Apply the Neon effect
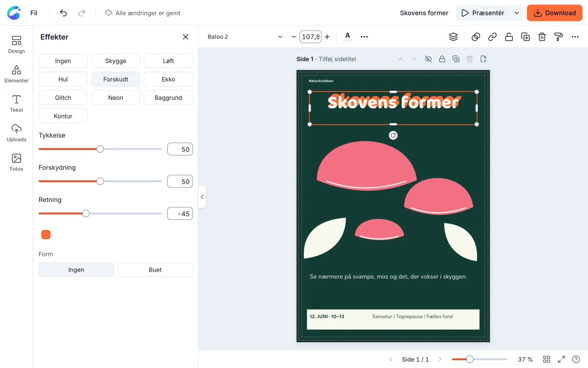588x368 pixels. click(x=116, y=98)
